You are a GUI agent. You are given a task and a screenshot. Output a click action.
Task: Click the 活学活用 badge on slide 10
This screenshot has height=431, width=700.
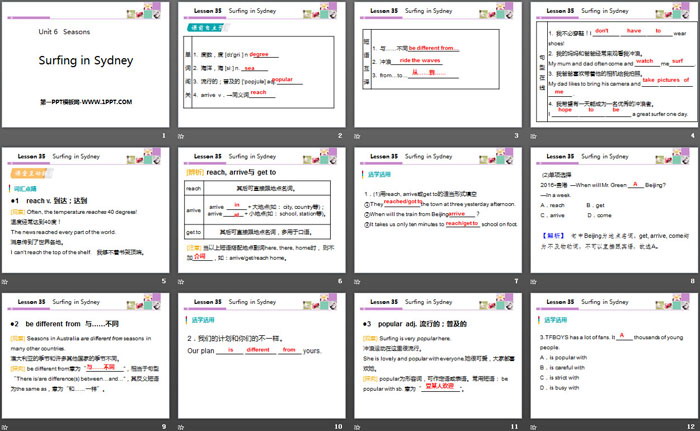tap(198, 320)
